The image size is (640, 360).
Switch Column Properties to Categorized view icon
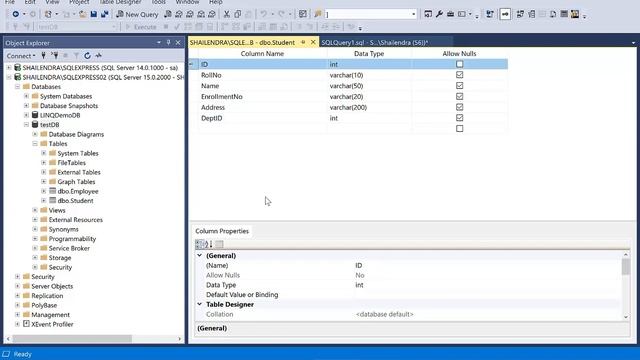pos(199,244)
